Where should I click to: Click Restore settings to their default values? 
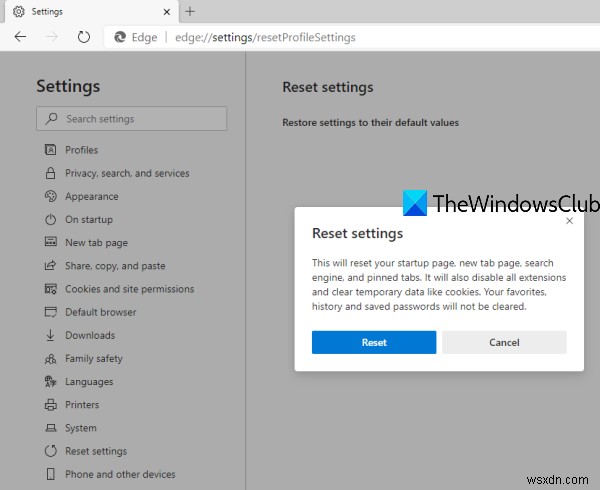[370, 122]
